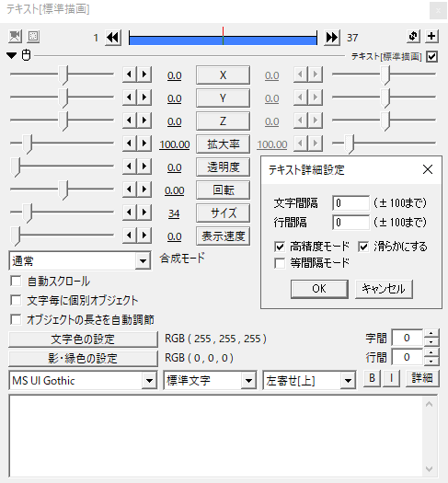Viewport: 448px width, 483px height.
Task: Toggle bold text with B button
Action: (372, 378)
